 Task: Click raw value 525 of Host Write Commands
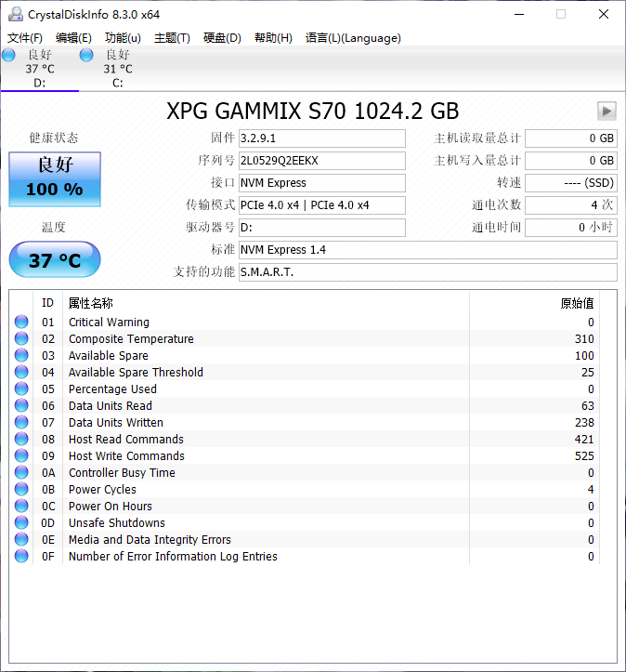pyautogui.click(x=584, y=456)
